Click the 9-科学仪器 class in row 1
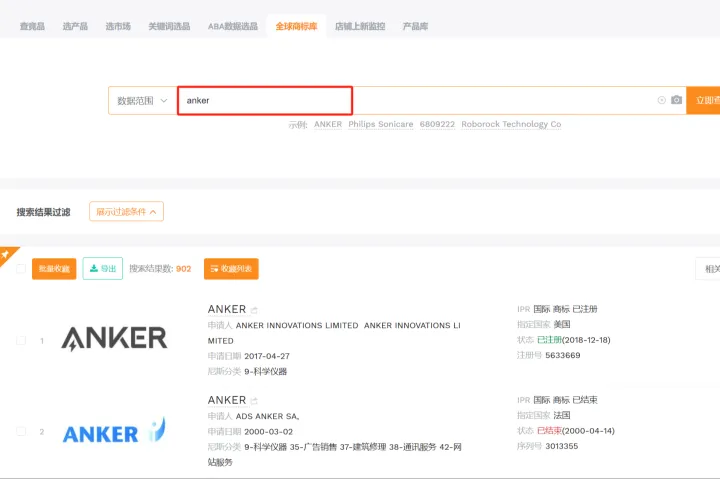 tap(265, 372)
